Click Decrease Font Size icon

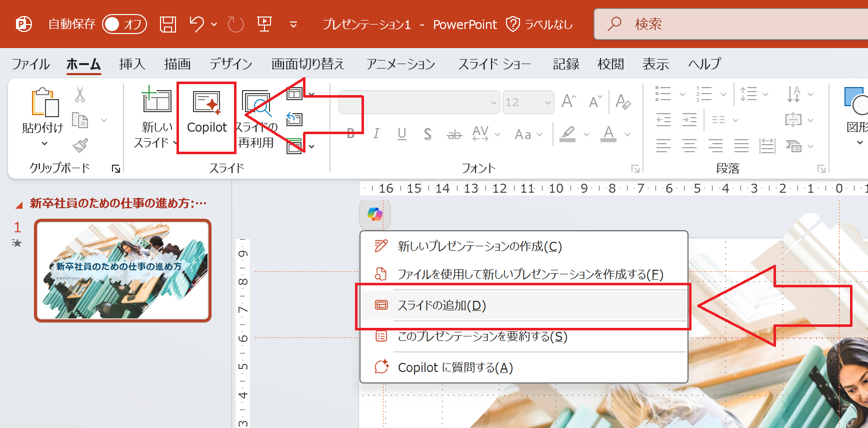(x=595, y=102)
